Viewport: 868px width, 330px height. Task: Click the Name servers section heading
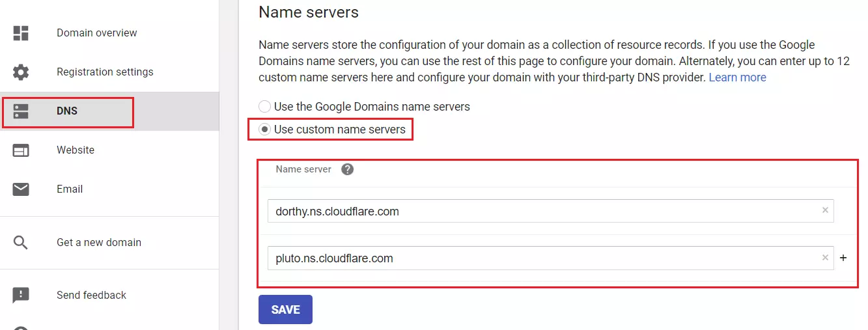point(309,12)
